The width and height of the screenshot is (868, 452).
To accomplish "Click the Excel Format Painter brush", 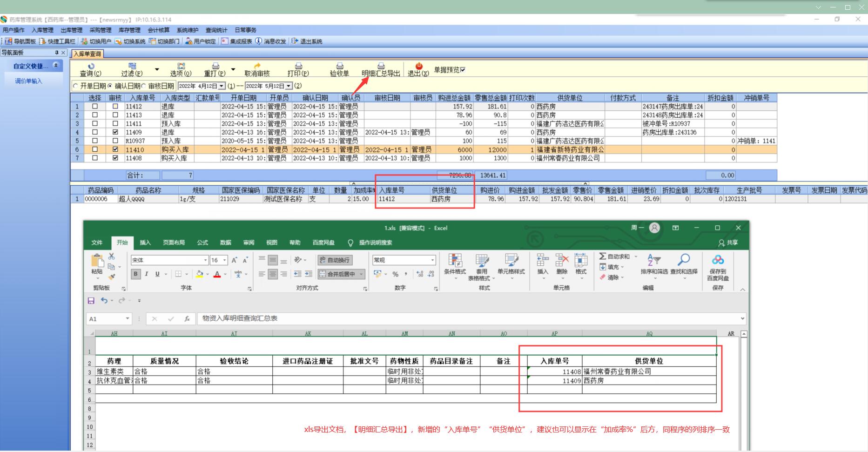I will click(111, 277).
